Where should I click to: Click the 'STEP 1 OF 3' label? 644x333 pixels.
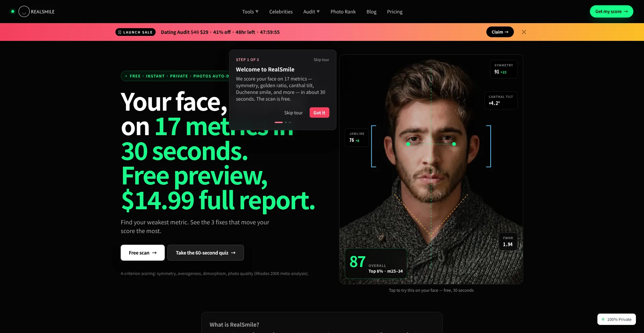(x=247, y=60)
